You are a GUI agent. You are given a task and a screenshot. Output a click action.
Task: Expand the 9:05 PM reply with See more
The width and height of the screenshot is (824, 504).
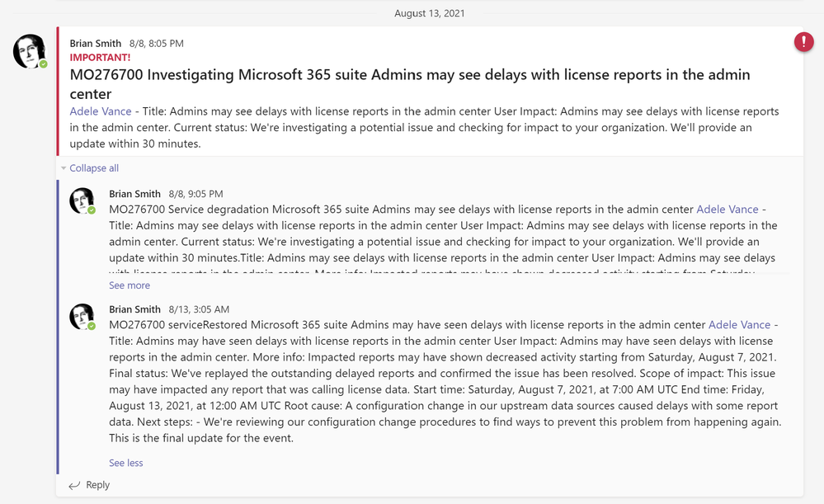coord(129,285)
